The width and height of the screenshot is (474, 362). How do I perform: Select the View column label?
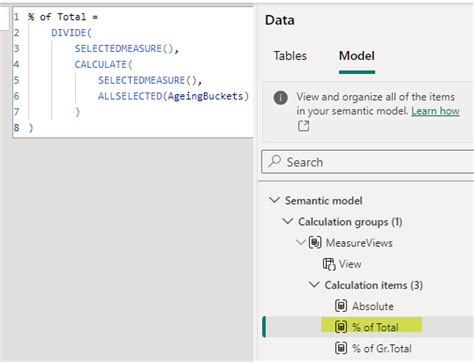[350, 264]
